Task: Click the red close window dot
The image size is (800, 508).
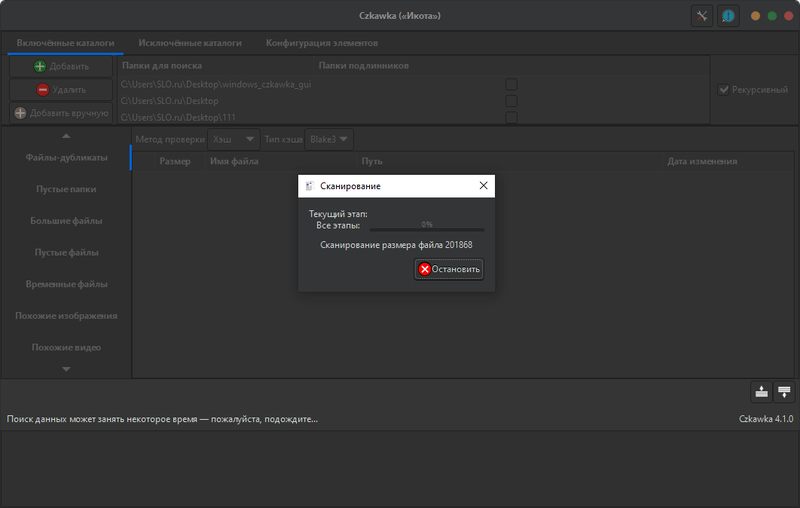Action: pos(789,16)
